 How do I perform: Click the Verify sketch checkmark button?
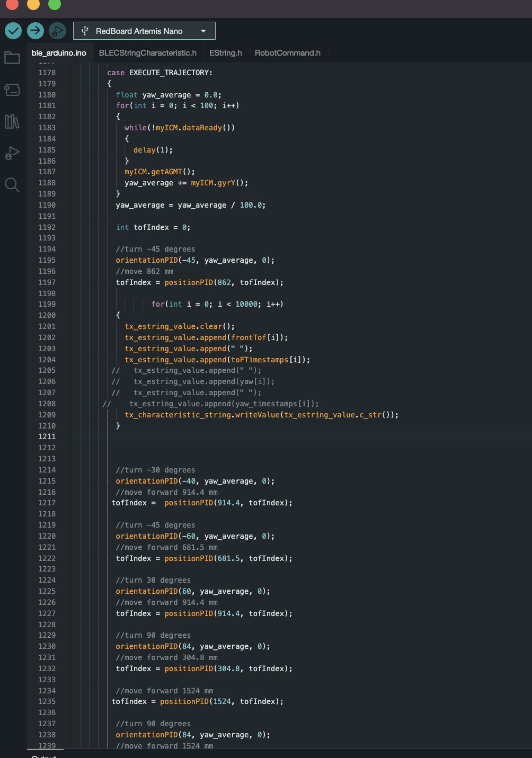(x=13, y=31)
